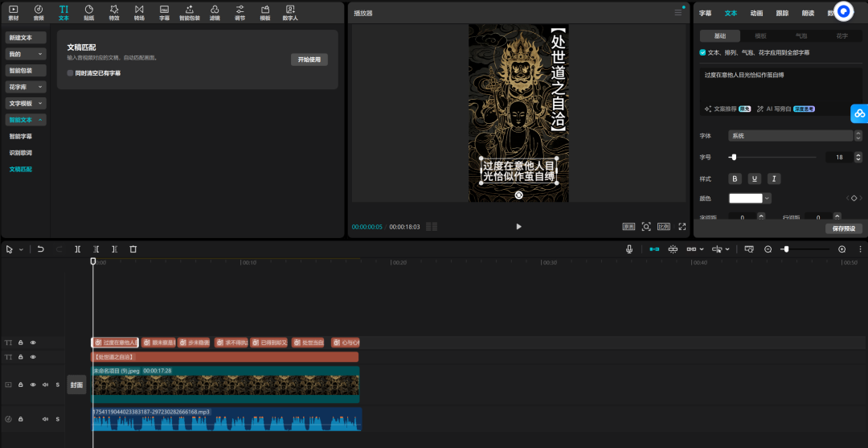
Task: Click the 保存预设 save preset button
Action: (844, 228)
